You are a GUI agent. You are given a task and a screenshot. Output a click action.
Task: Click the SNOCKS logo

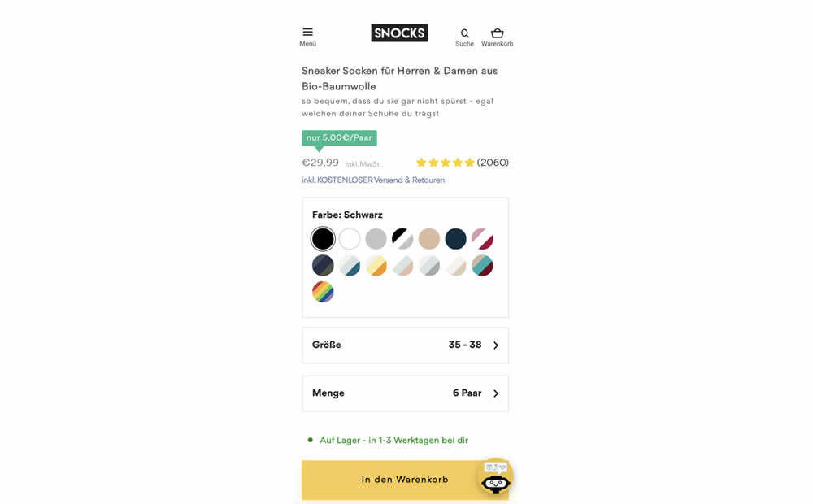pyautogui.click(x=399, y=33)
